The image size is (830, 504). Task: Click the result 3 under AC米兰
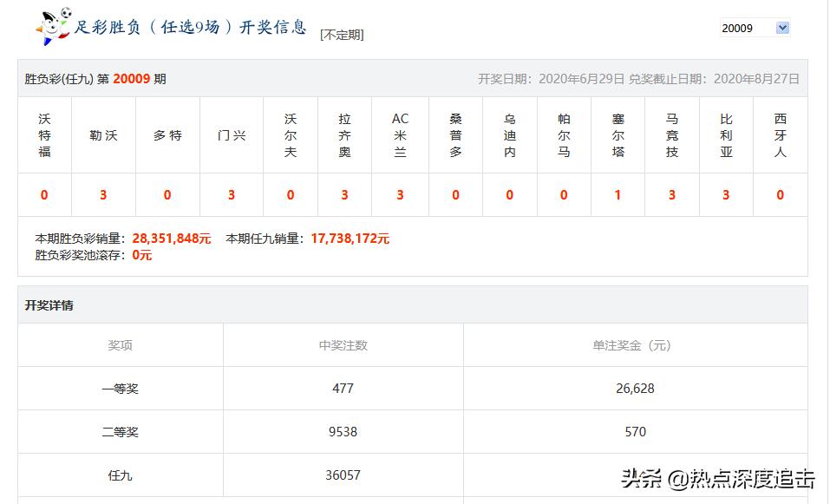(x=400, y=195)
